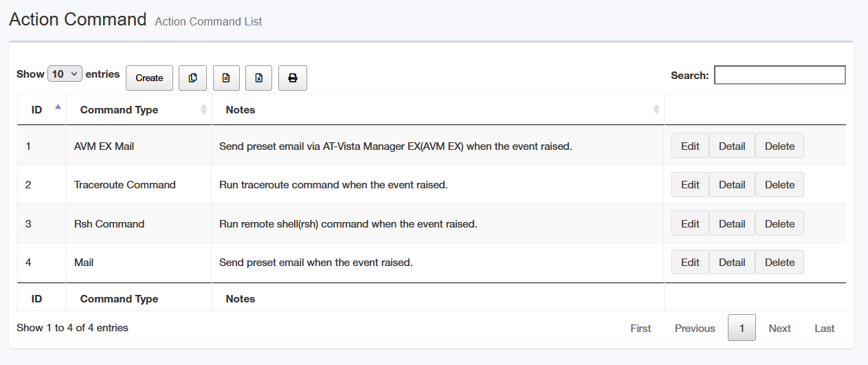Jump to the Last page link

click(x=825, y=329)
